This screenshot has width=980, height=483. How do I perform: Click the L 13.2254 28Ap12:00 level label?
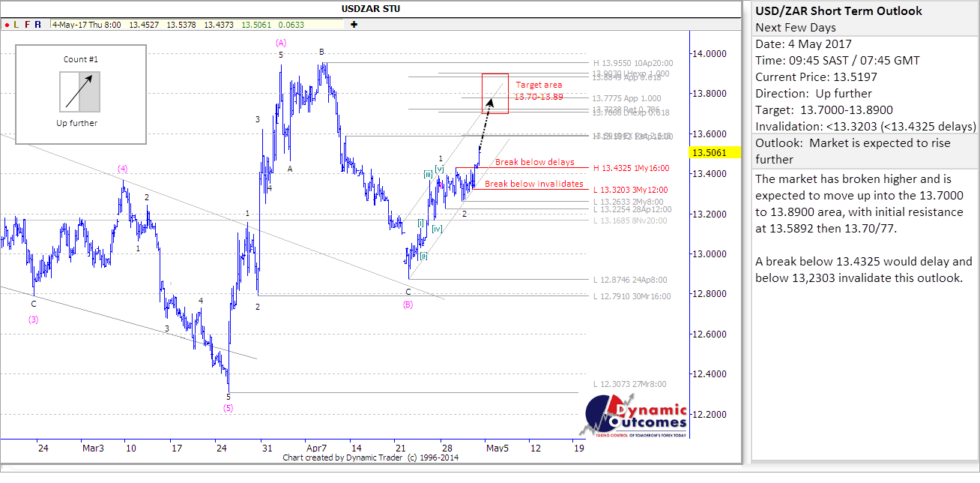(632, 210)
